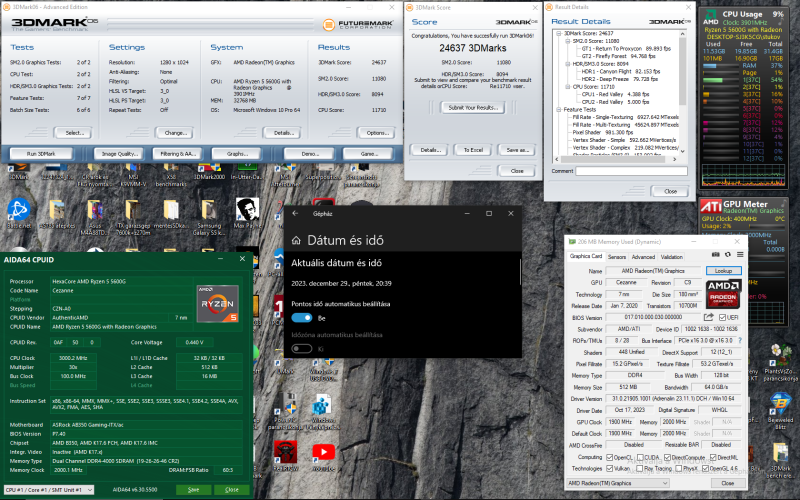Collapse the 3DMark Score tree node

(559, 33)
